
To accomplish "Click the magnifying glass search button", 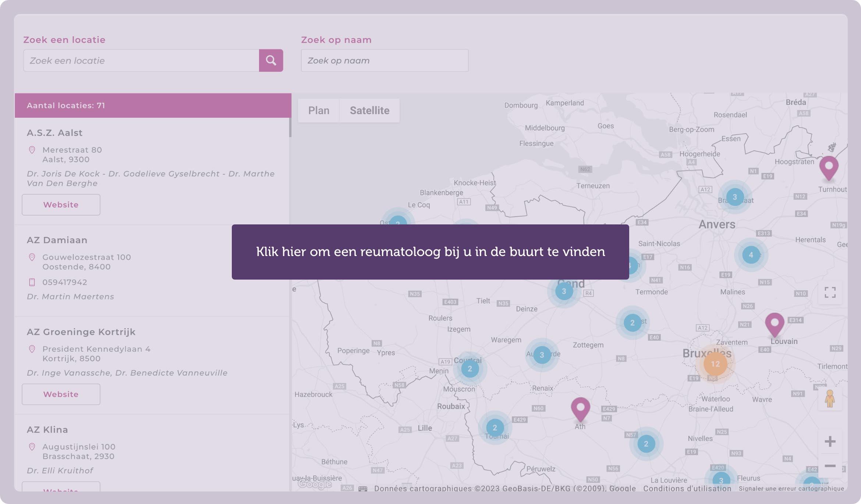I will tap(271, 60).
